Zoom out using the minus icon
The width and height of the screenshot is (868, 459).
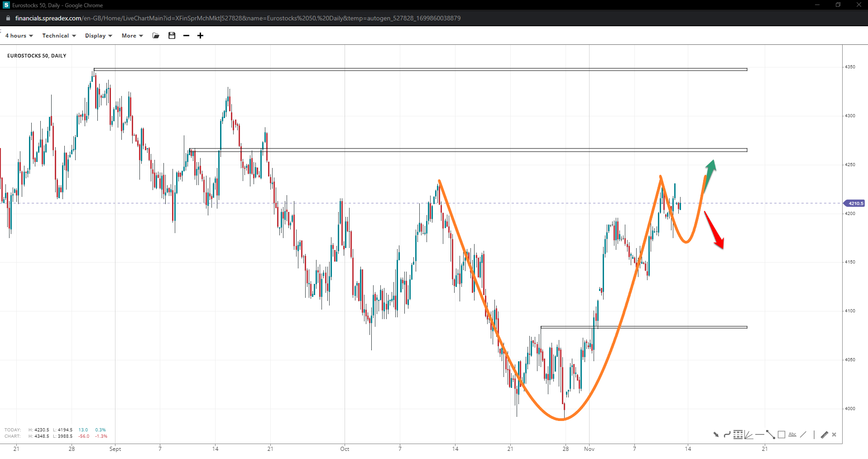coord(186,36)
